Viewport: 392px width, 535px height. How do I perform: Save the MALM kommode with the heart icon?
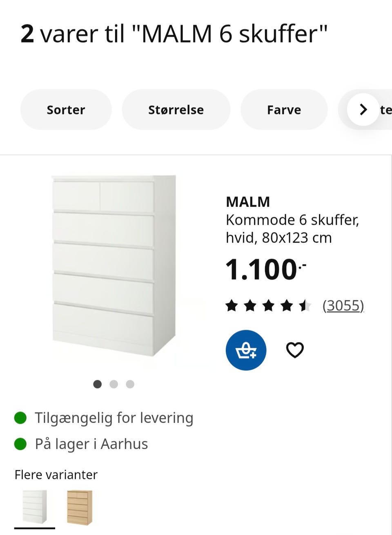click(x=295, y=350)
